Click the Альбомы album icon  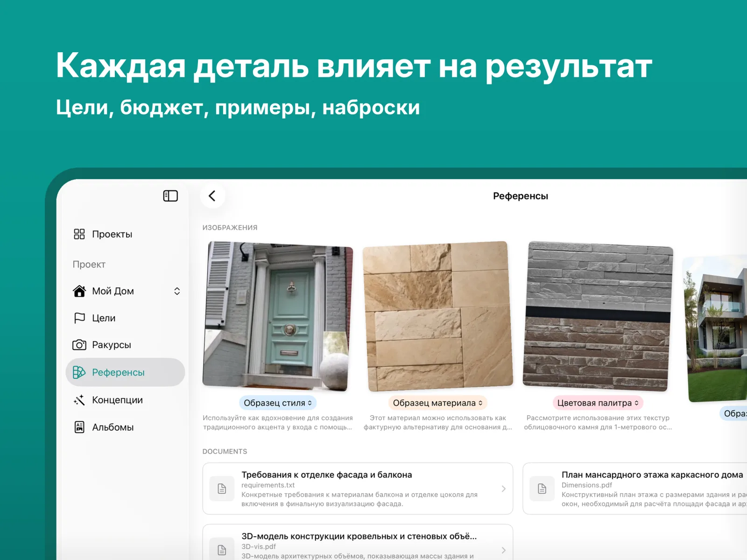[x=79, y=427]
